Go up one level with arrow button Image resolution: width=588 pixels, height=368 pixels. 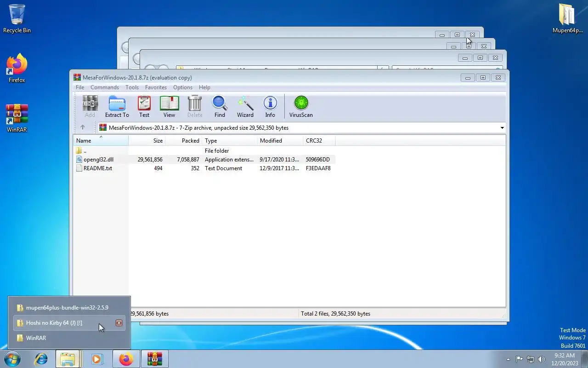pos(83,127)
